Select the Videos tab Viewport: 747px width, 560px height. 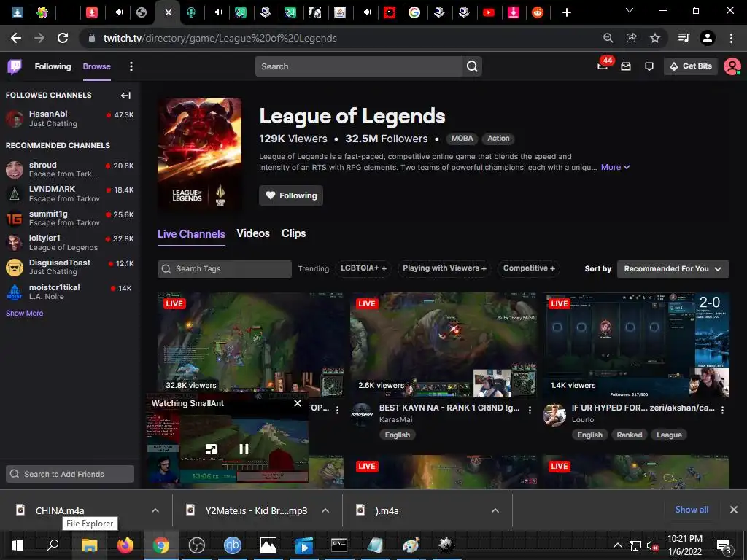tap(253, 233)
